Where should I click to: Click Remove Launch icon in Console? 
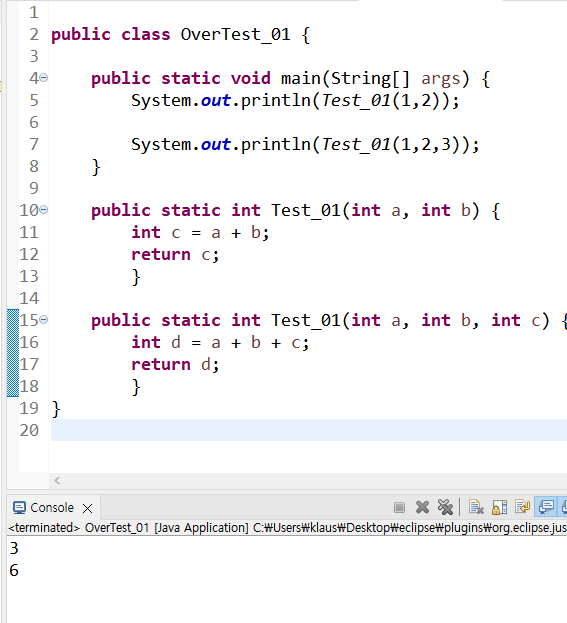point(422,507)
